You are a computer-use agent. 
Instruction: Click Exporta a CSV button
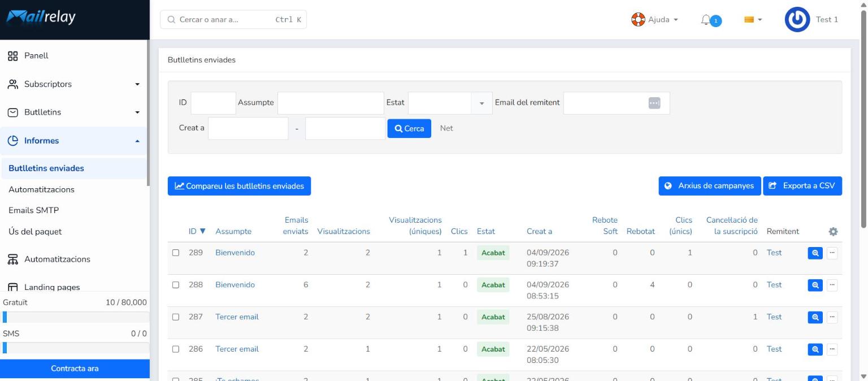pos(802,186)
